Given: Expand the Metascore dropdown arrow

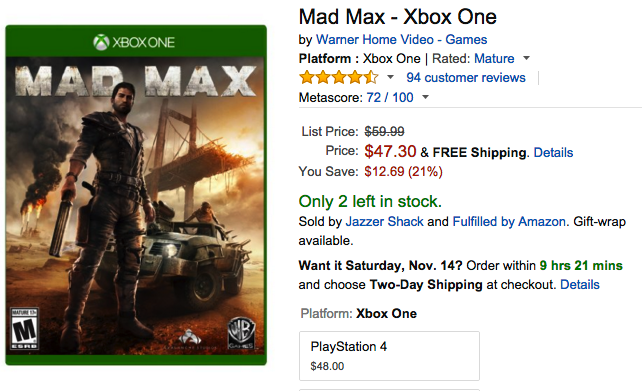Looking at the screenshot, I should pyautogui.click(x=425, y=97).
